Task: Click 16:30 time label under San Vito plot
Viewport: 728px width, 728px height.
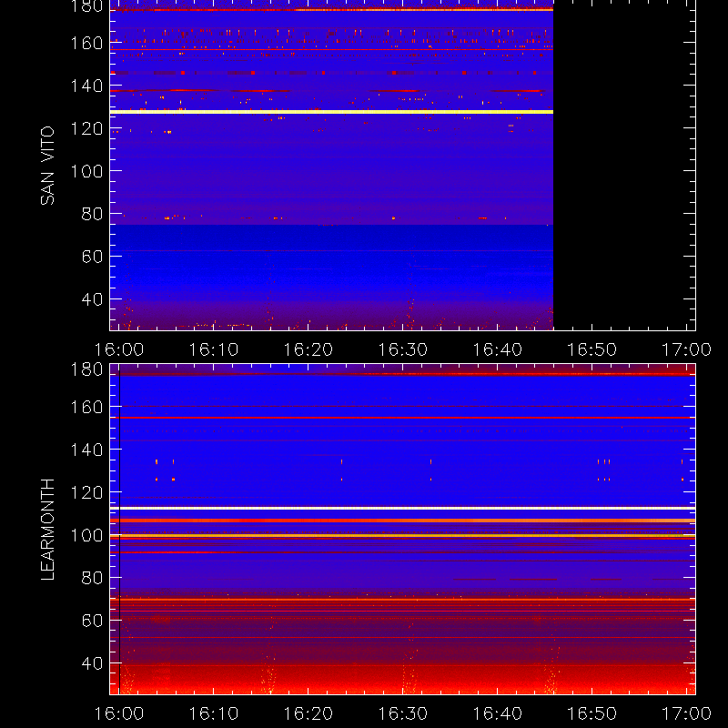Action: point(403,349)
